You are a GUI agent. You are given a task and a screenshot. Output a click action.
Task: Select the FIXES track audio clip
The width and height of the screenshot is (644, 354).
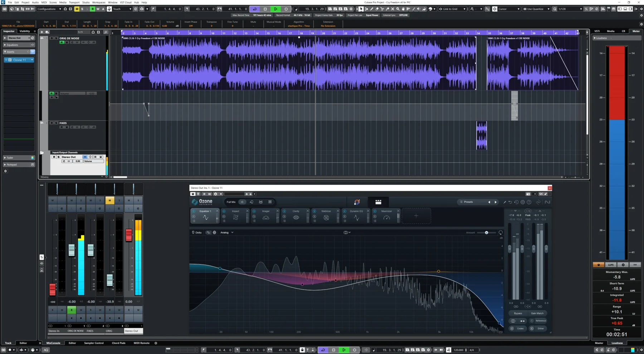point(482,135)
